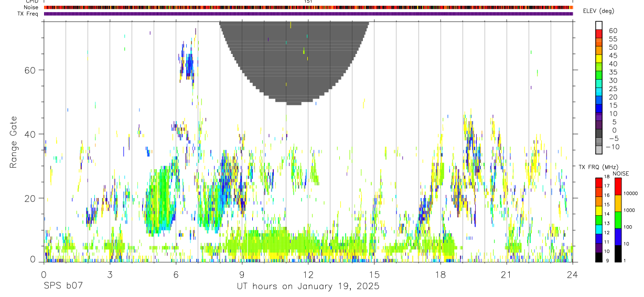The width and height of the screenshot is (644, 297).
Task: Click the '1000' value on NOISE scale
Action: [630, 210]
